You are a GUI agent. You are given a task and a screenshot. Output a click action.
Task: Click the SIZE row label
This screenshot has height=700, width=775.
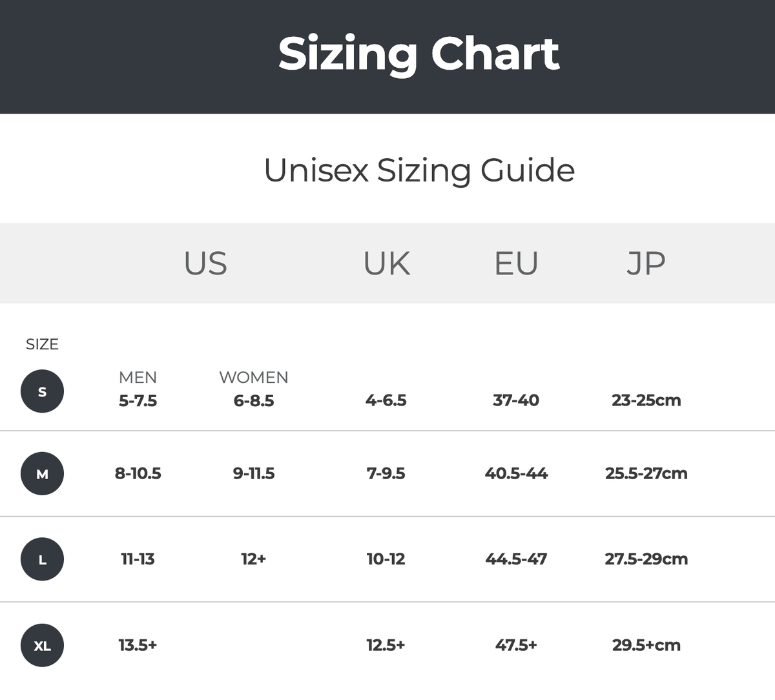[x=42, y=344]
